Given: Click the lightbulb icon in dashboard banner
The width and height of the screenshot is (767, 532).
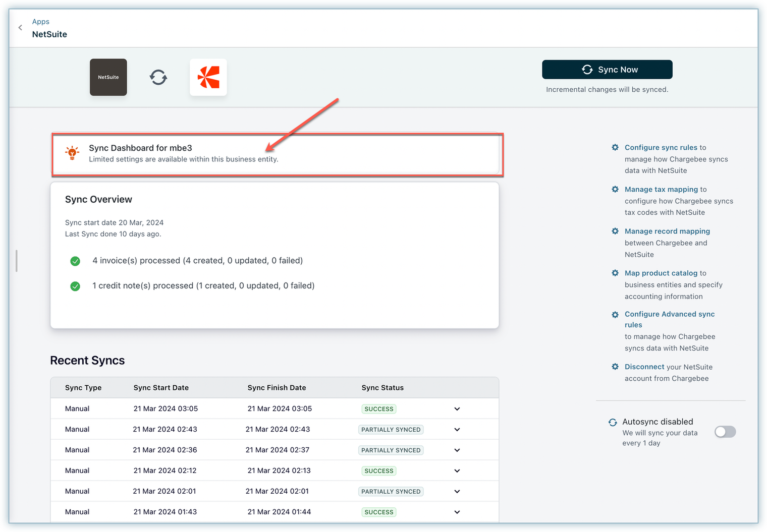Looking at the screenshot, I should click(72, 153).
